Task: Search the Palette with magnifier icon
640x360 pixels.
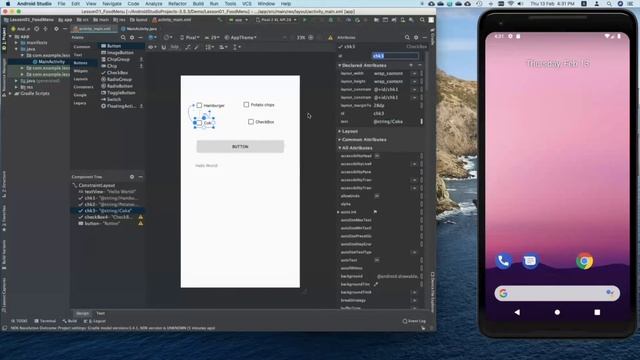Action: click(x=123, y=38)
